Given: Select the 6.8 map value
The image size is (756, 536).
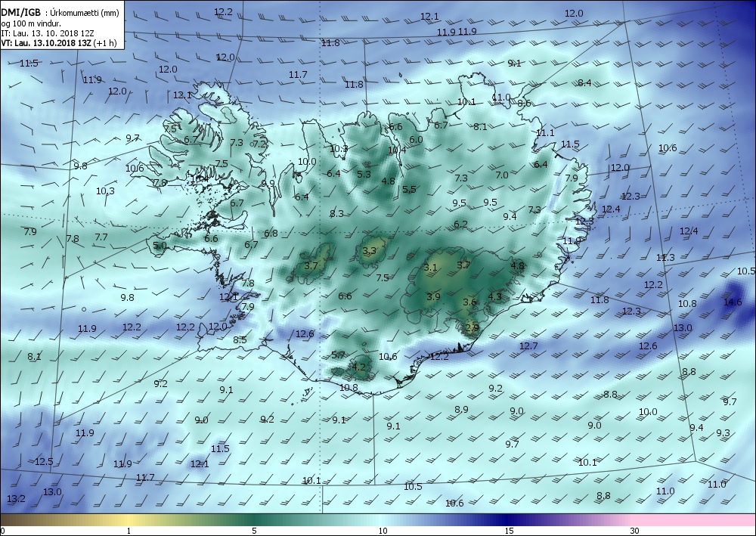Looking at the screenshot, I should tap(271, 234).
